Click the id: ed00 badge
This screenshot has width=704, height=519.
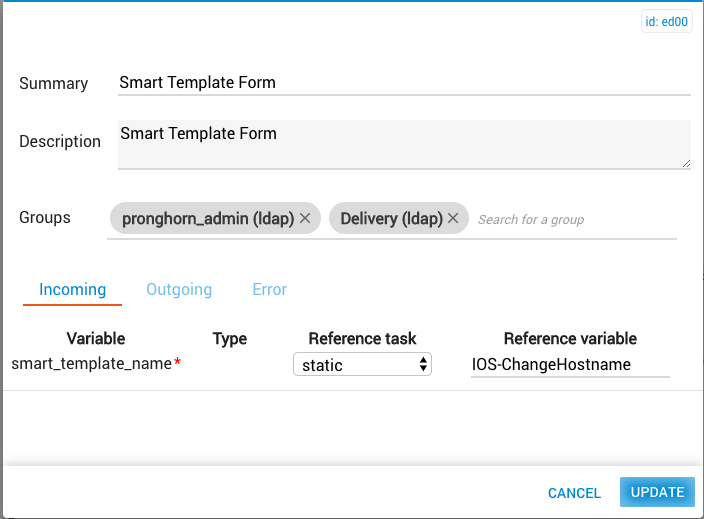[666, 22]
